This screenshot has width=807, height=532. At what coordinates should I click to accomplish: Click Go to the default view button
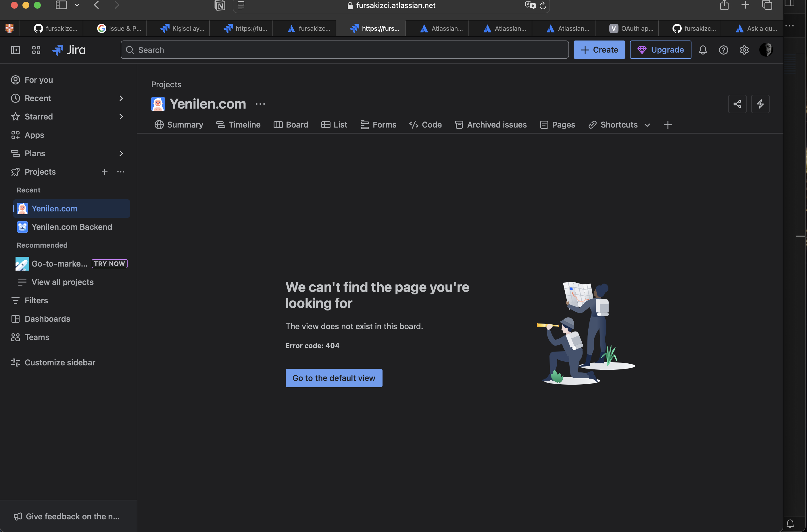pyautogui.click(x=334, y=378)
